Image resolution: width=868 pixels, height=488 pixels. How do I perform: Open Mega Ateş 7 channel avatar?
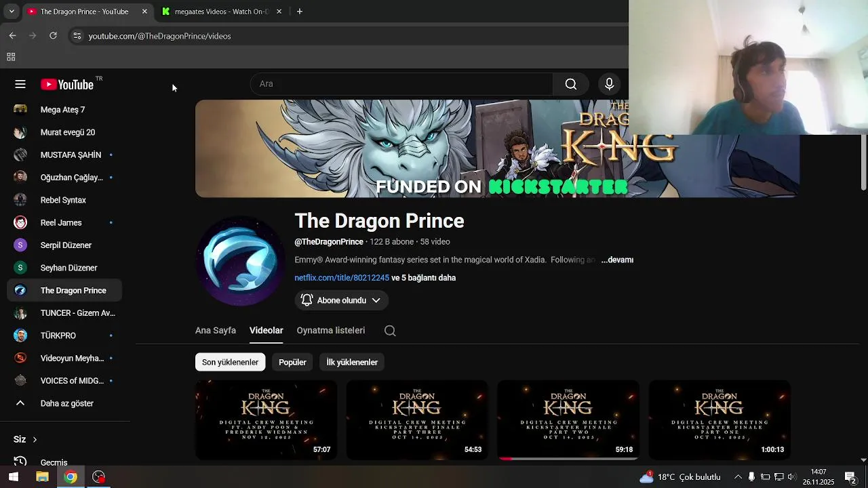click(20, 110)
